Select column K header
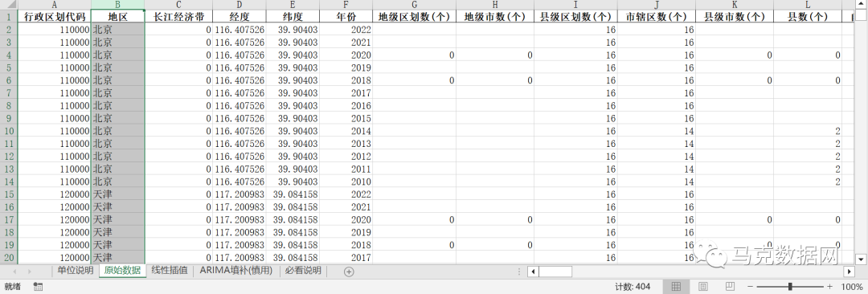Screen dimensions: 868x294 pyautogui.click(x=735, y=5)
